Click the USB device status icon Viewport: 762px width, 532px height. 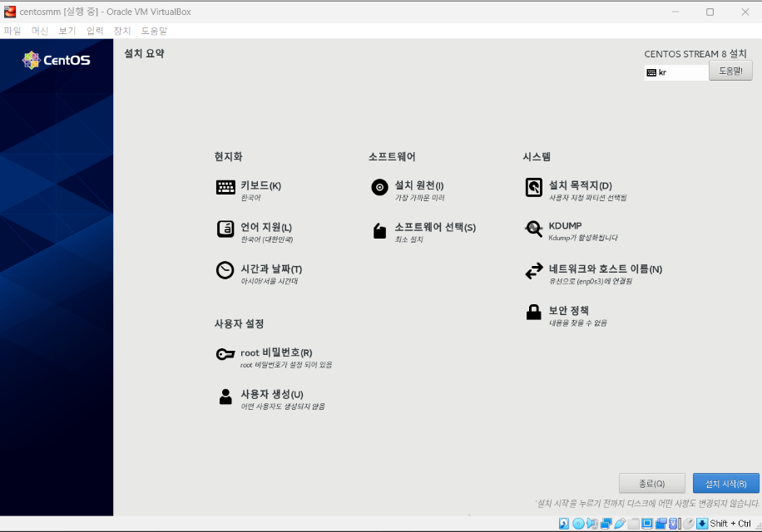(x=620, y=524)
